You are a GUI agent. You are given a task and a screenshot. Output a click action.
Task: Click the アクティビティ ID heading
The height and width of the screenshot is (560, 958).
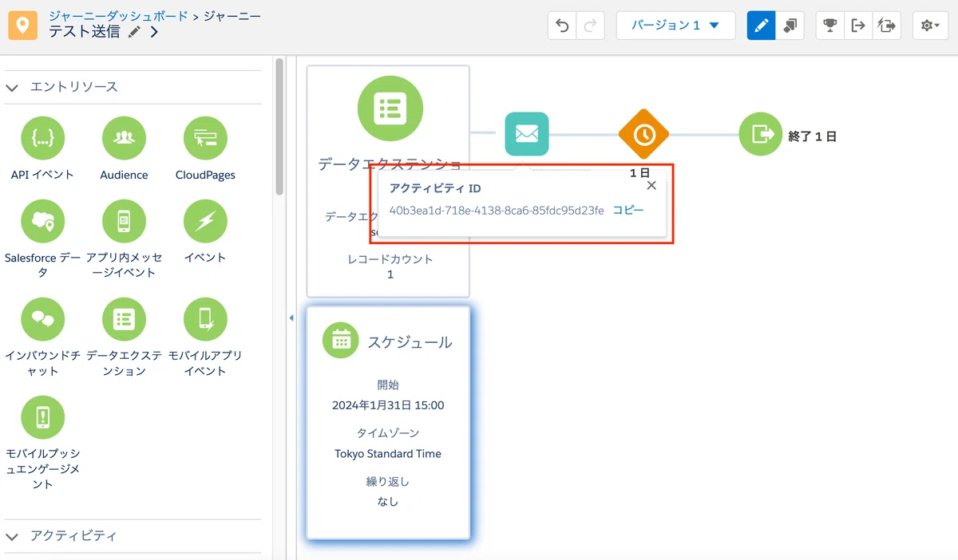tap(434, 188)
